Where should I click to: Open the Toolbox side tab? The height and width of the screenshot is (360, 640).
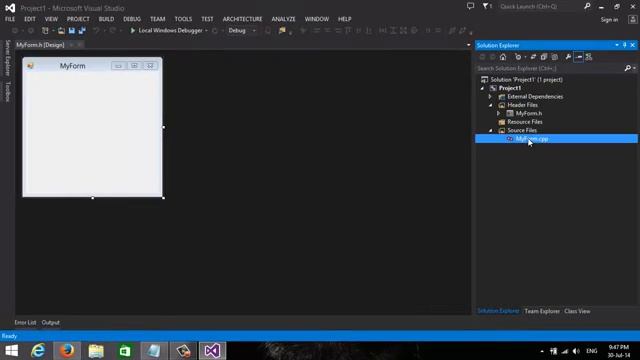7,91
